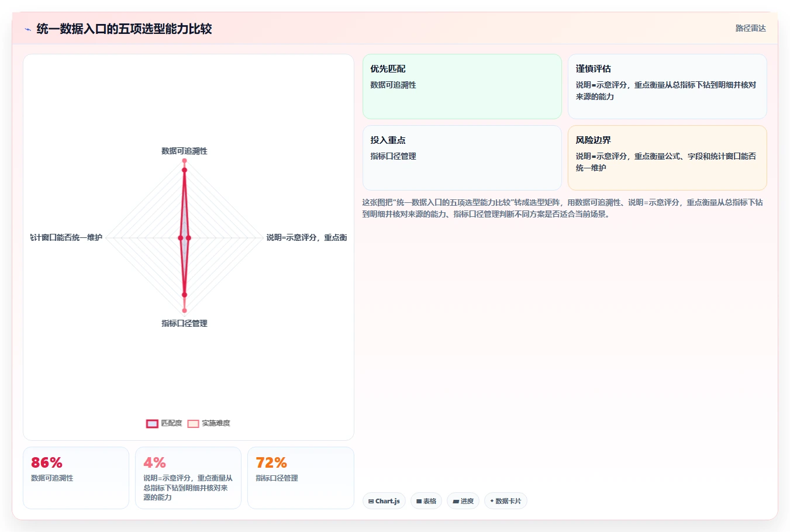790x532 pixels.
Task: Click the 进度 tag pill
Action: click(463, 501)
